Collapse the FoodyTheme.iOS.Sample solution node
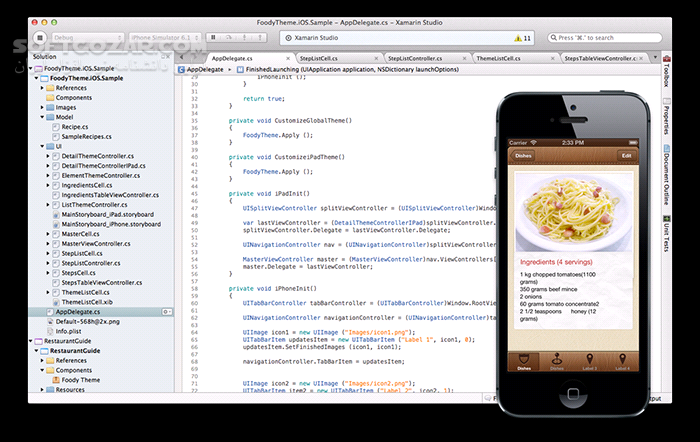Screen dimensions: 700x442 [x=30, y=68]
